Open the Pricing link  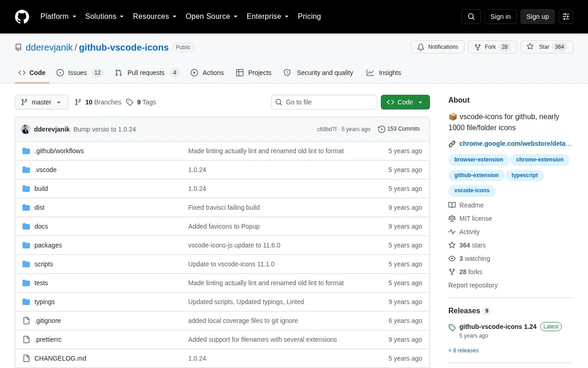(x=309, y=17)
